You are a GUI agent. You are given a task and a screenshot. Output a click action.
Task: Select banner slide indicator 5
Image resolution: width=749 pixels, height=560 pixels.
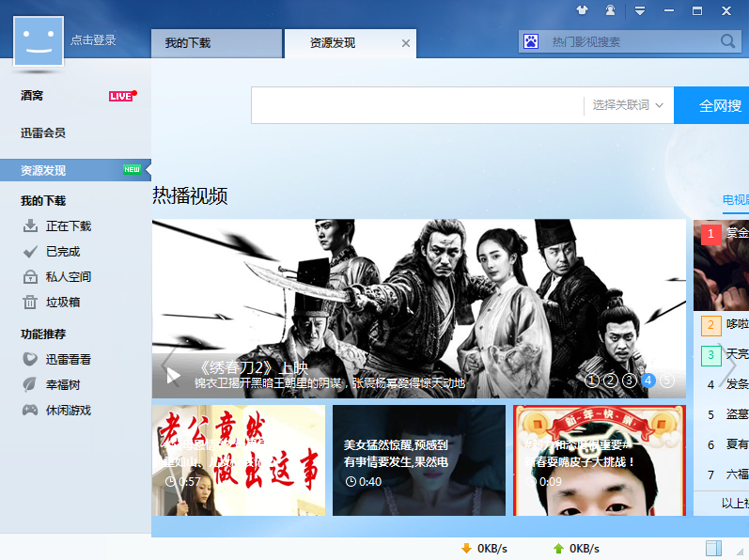[667, 381]
